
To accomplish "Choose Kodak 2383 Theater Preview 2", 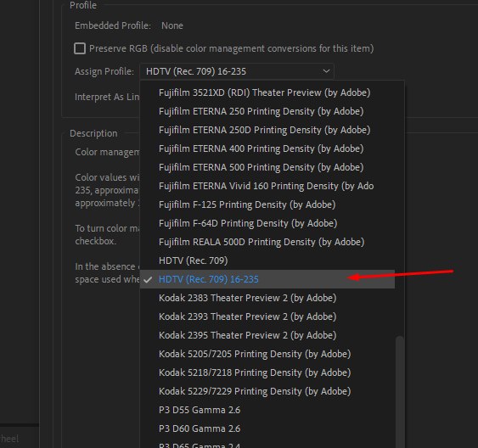I will pos(267,298).
